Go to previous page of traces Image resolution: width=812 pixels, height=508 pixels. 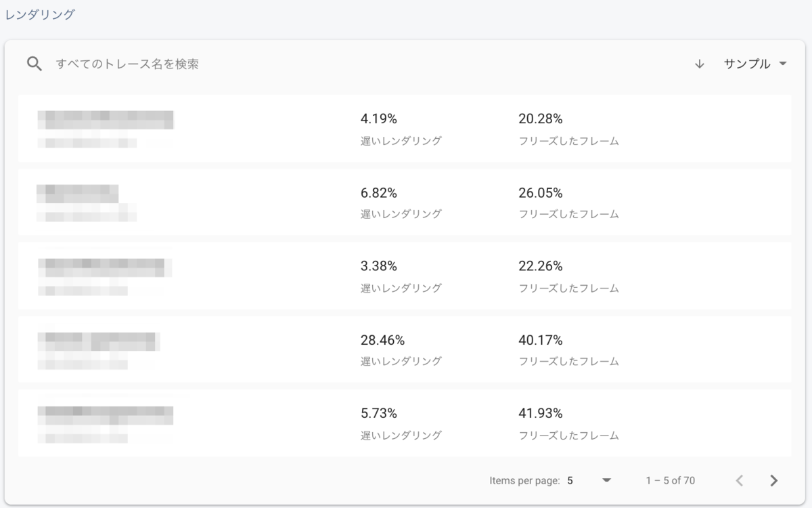(x=740, y=481)
